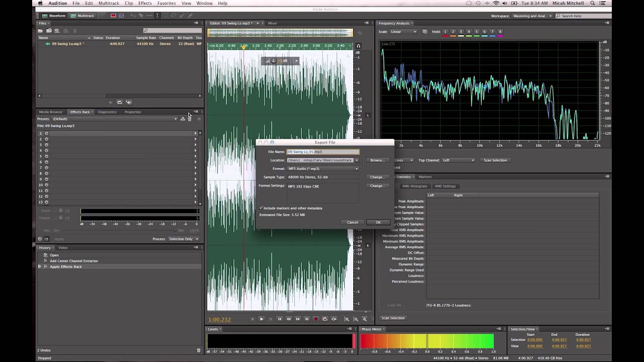Image resolution: width=644 pixels, height=362 pixels.
Task: Click History panel trash icon
Action: 198,350
